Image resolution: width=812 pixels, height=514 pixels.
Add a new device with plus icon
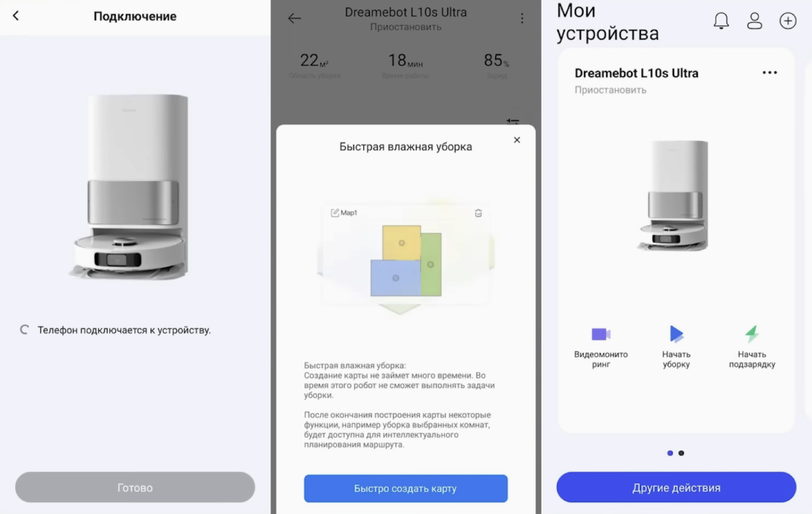click(x=788, y=21)
